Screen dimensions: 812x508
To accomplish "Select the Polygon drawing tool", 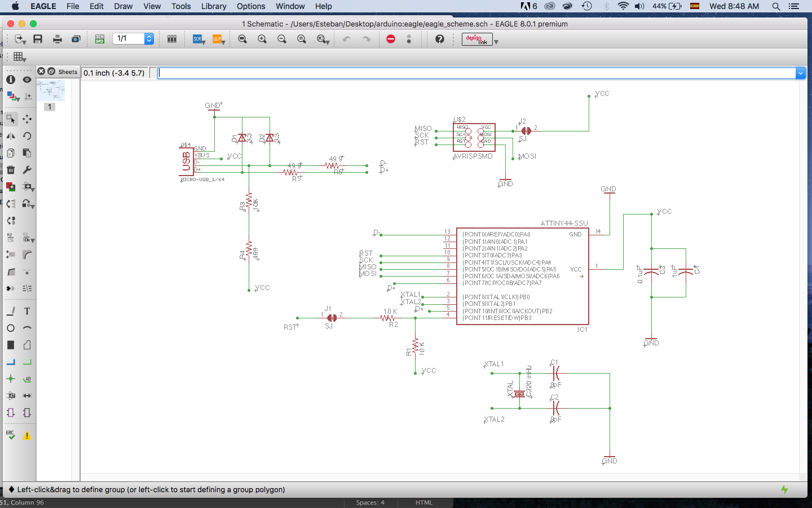I will tap(27, 345).
